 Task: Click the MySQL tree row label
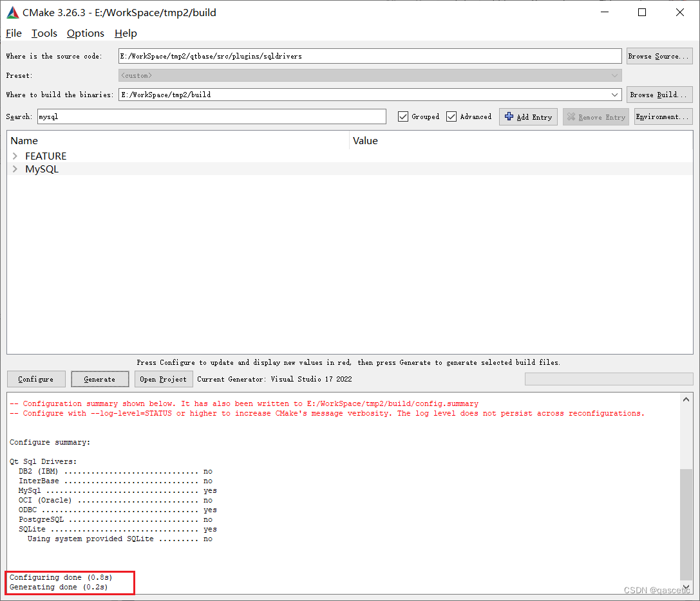click(x=41, y=169)
